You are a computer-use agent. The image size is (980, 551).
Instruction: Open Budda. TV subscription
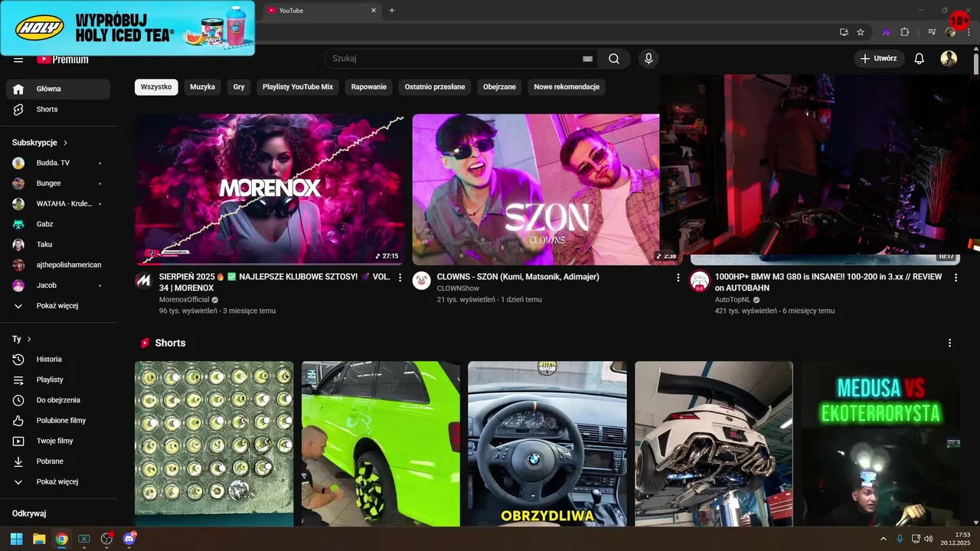58,163
